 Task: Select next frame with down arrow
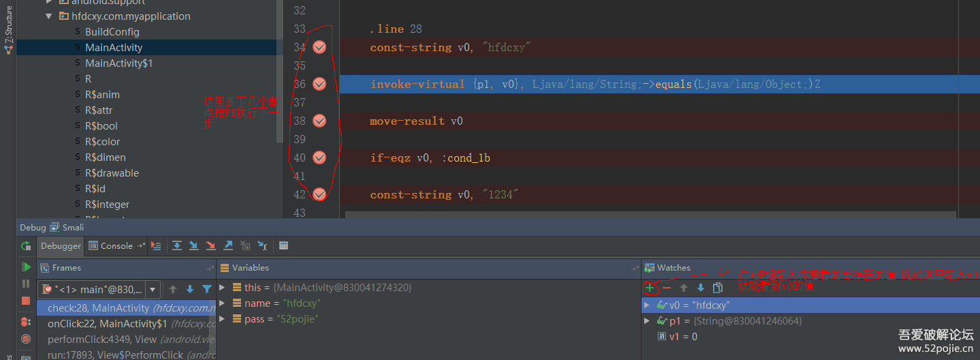pos(190,289)
